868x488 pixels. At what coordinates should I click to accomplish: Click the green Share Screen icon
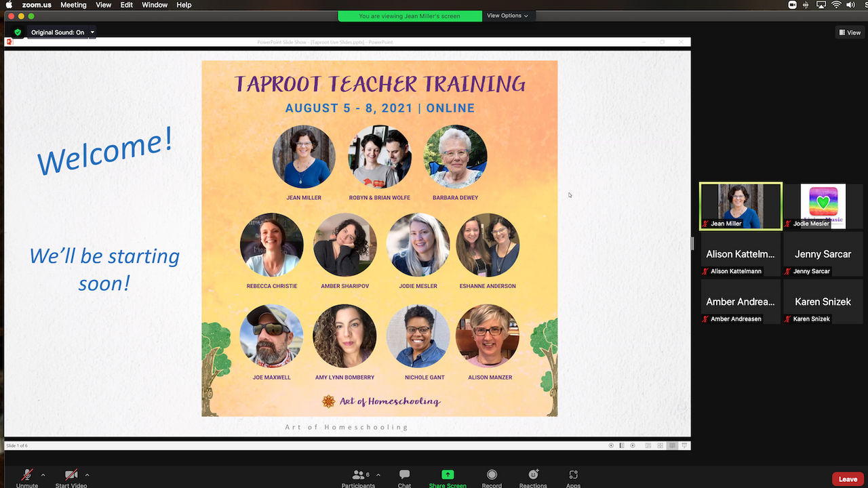(x=448, y=474)
